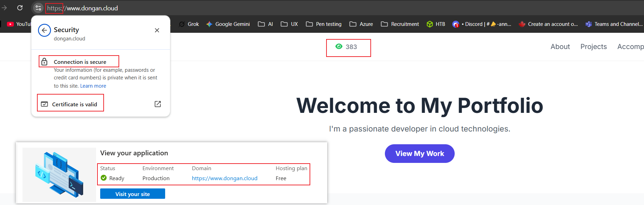644x205 pixels.
Task: Click the address bar URL www.dongan.cloud
Action: click(x=82, y=8)
